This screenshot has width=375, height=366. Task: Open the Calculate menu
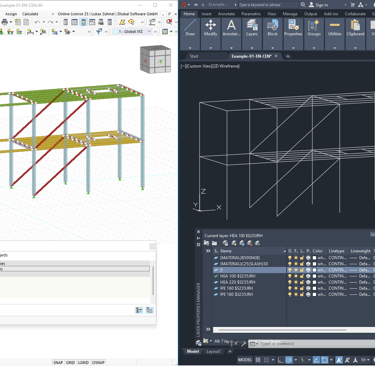[x=30, y=14]
